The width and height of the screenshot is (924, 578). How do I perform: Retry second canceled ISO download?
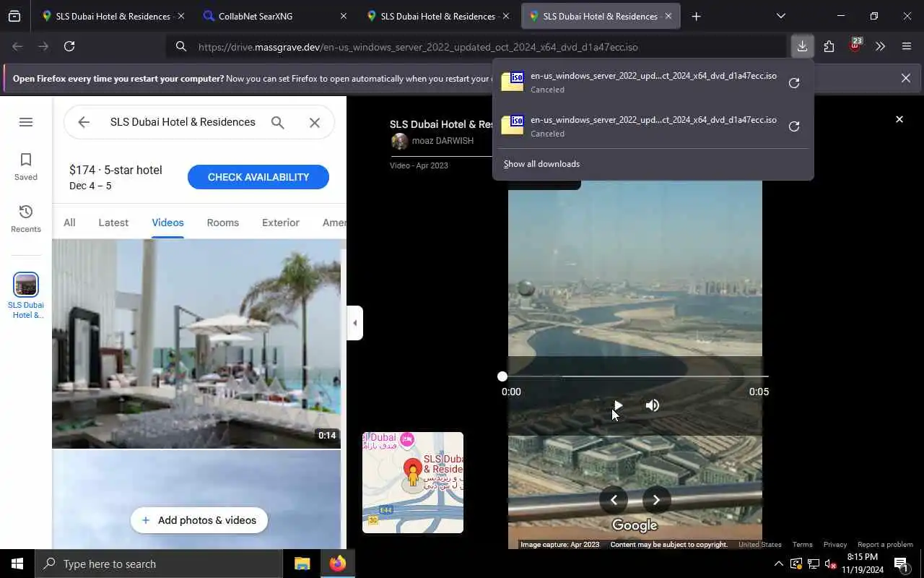(x=794, y=126)
